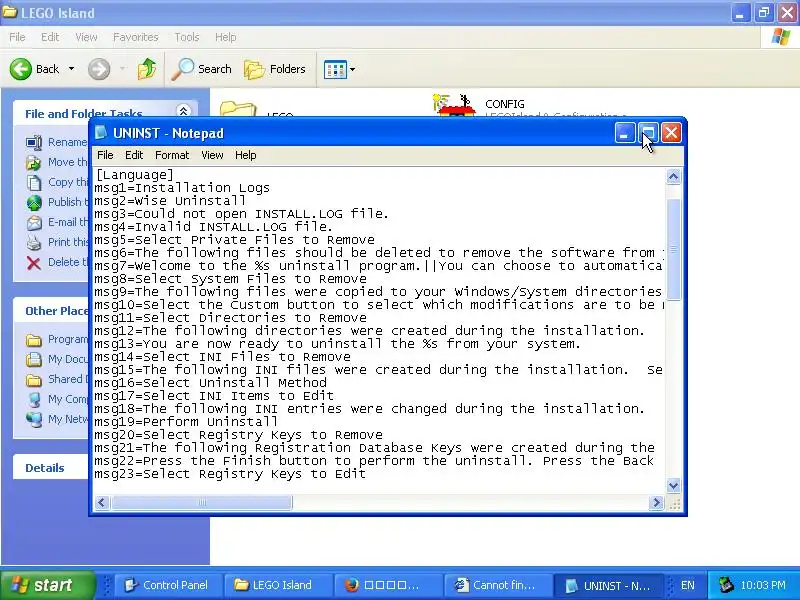800x600 pixels.
Task: Click Notepad vertical scrollbar down arrow
Action: coord(673,486)
